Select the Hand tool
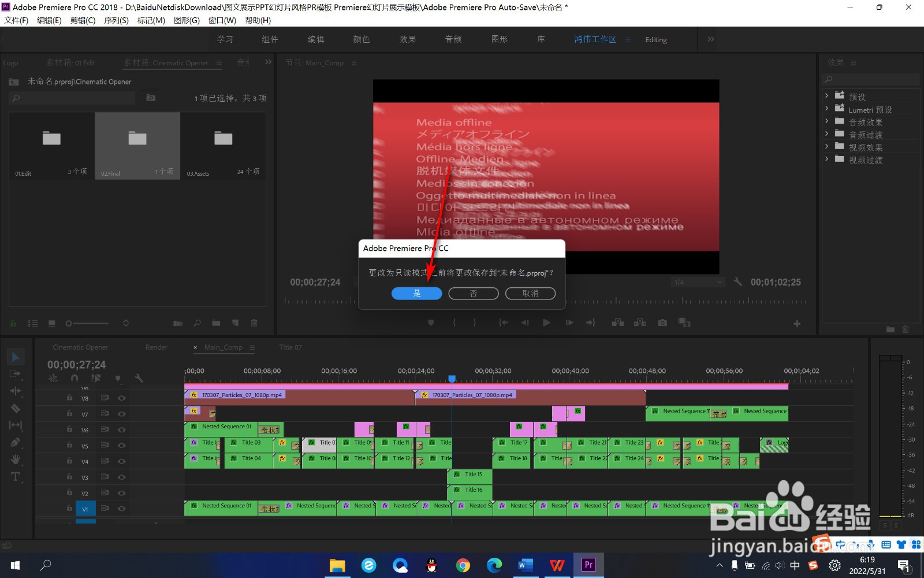The width and height of the screenshot is (924, 578). coord(16,460)
